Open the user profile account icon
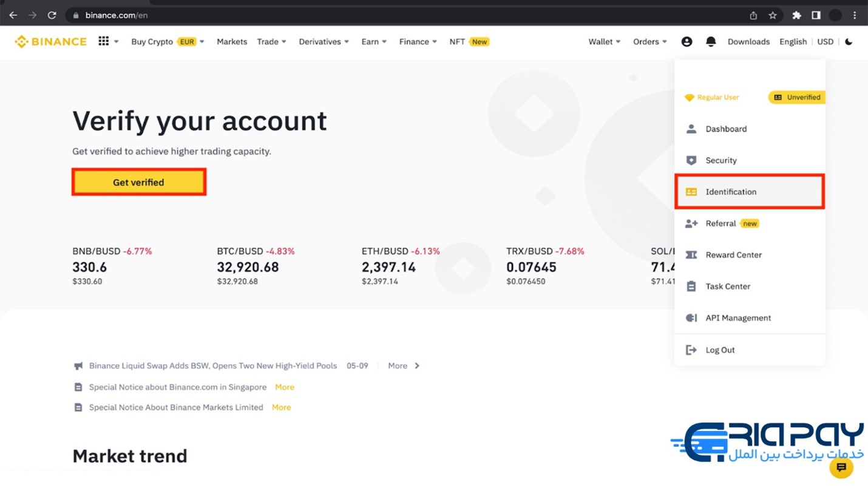This screenshot has height=488, width=868. [687, 41]
